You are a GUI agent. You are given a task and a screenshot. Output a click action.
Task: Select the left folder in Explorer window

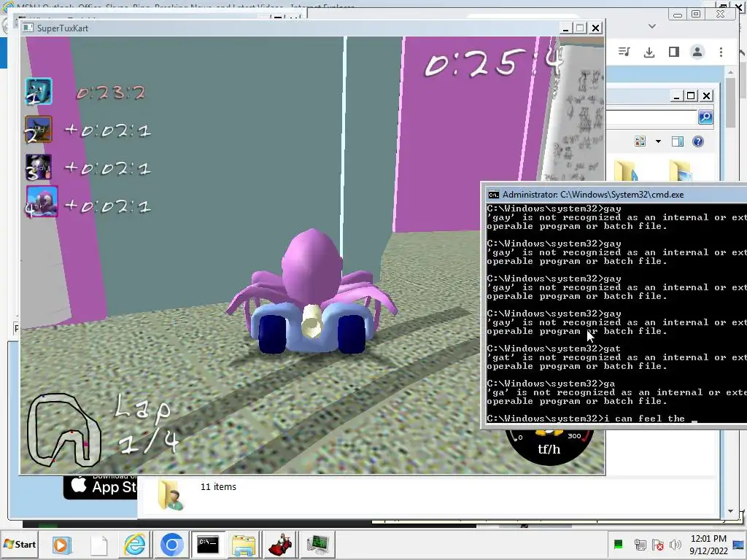tap(625, 171)
